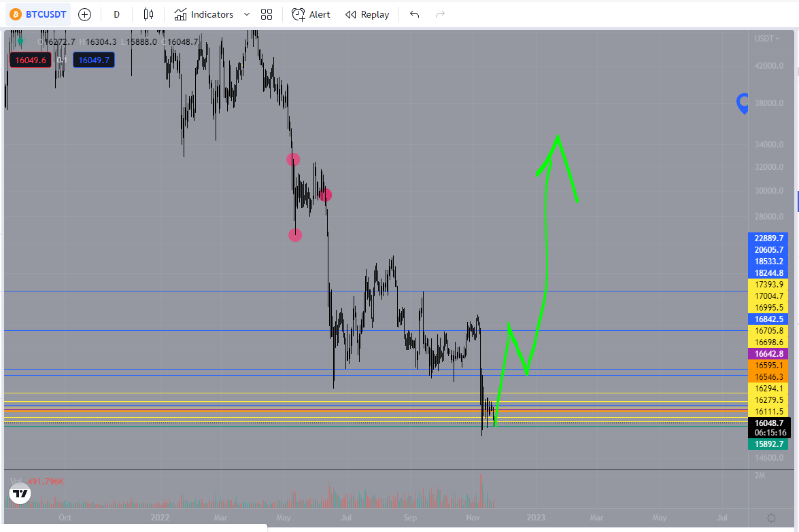The width and height of the screenshot is (799, 532).
Task: Select the pink circle marker near 30000
Action: coord(325,195)
